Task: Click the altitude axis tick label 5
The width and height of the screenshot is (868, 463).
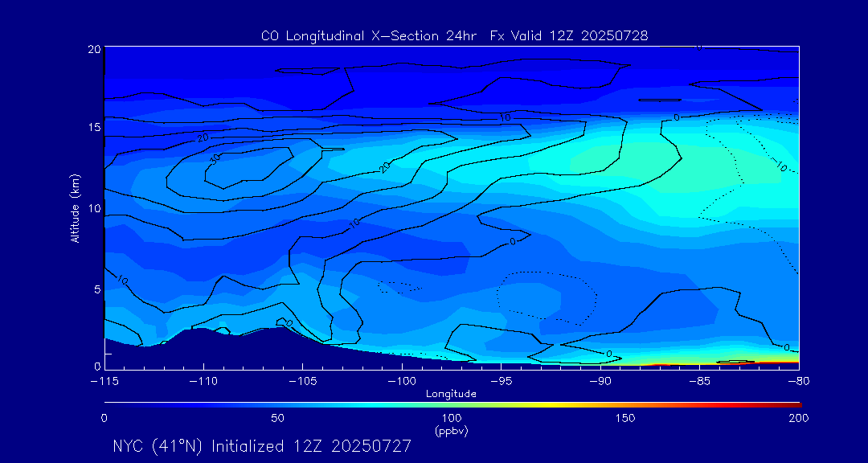Action: point(97,289)
